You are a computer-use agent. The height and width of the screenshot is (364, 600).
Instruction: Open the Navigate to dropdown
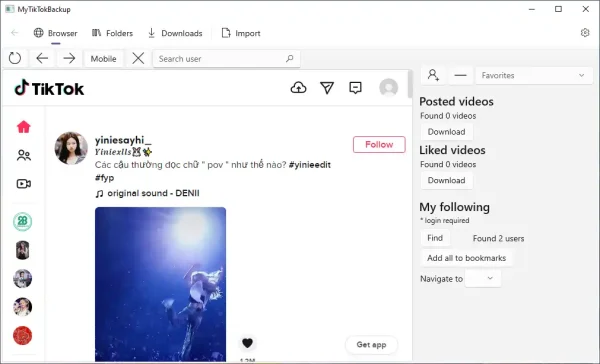point(483,278)
